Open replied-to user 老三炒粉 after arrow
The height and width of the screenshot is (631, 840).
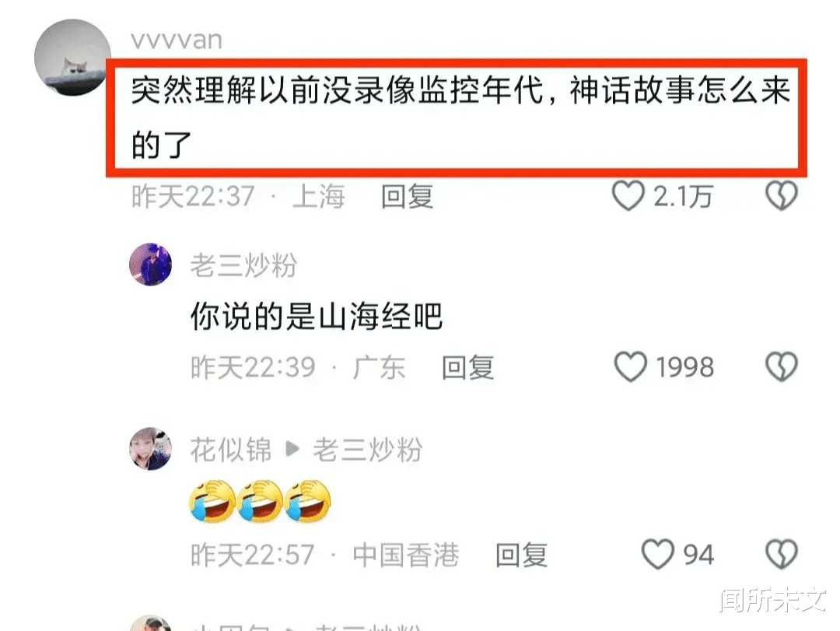tap(367, 450)
